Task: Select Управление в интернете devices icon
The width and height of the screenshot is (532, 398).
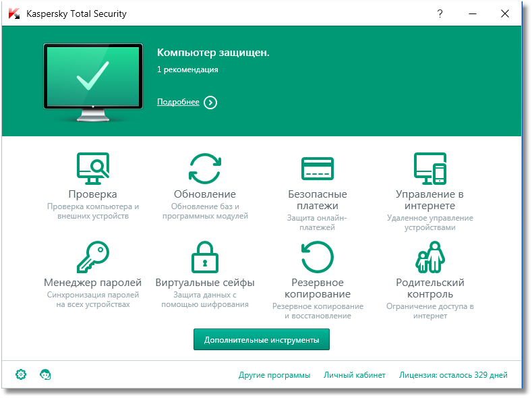Action: click(430, 169)
